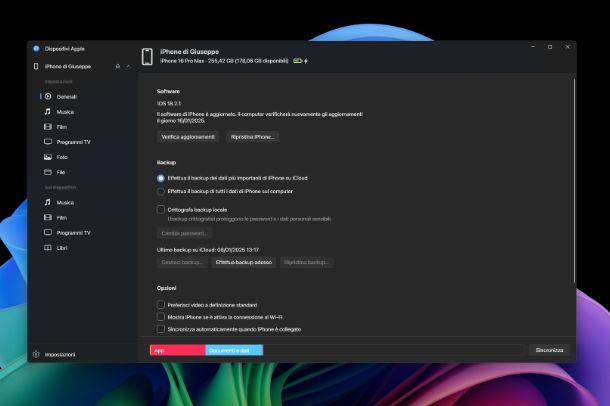
Task: Click the vertical scrollbar of main panel
Action: [x=574, y=181]
